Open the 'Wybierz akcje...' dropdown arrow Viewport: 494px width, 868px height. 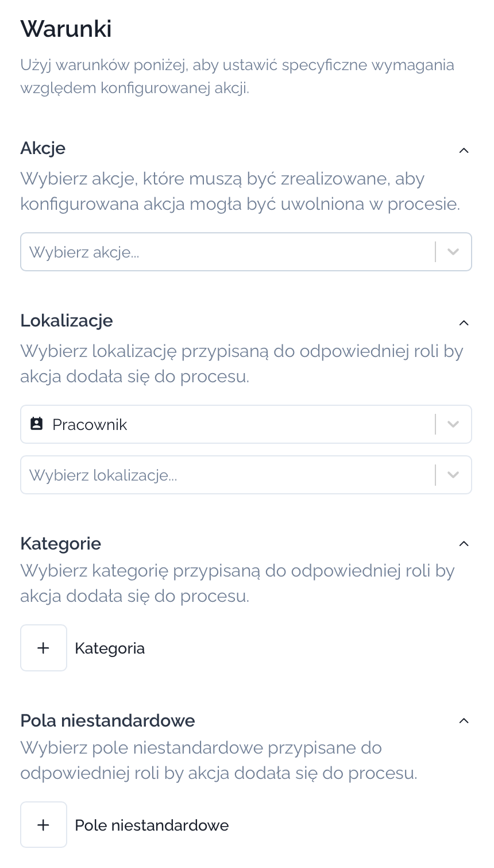(453, 252)
